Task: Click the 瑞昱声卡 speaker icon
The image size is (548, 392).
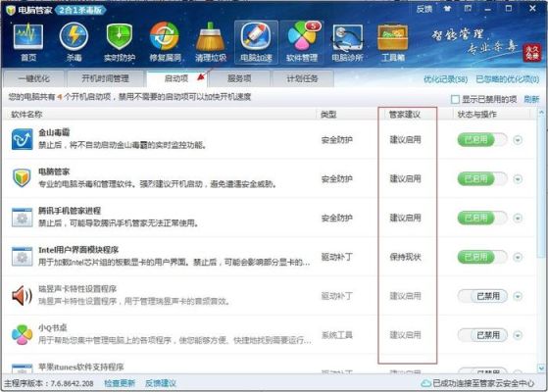Action: tap(22, 295)
